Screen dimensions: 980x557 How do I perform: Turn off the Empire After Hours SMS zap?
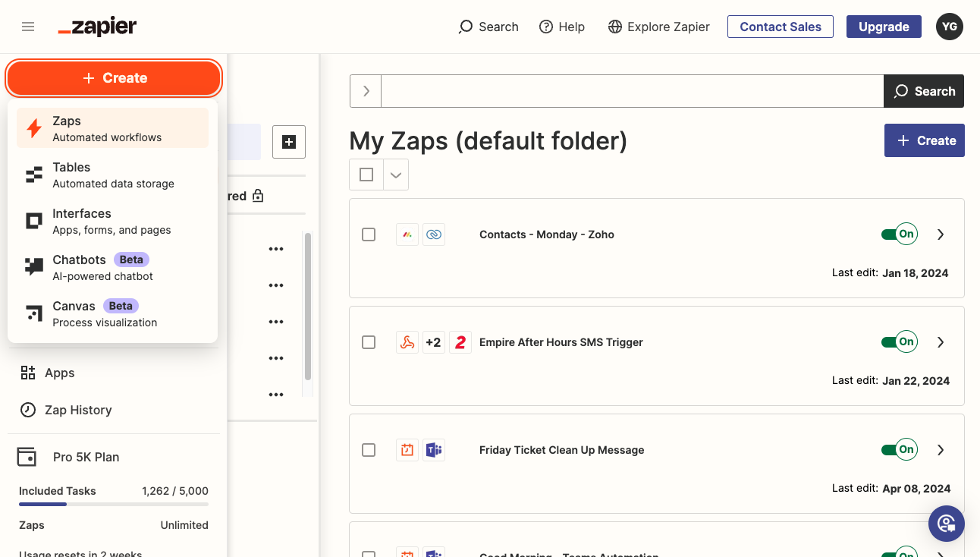click(900, 342)
